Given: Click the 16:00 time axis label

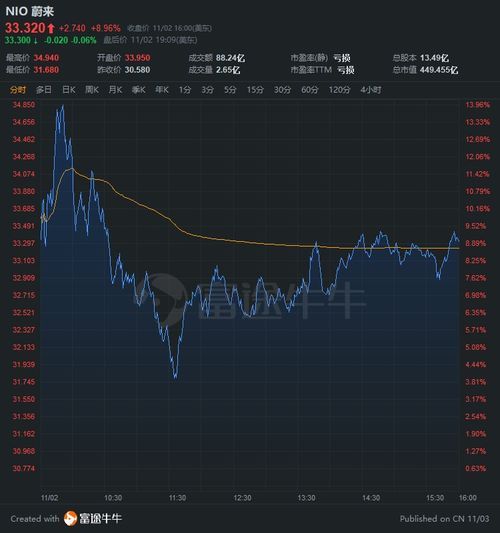Looking at the screenshot, I should click(468, 498).
